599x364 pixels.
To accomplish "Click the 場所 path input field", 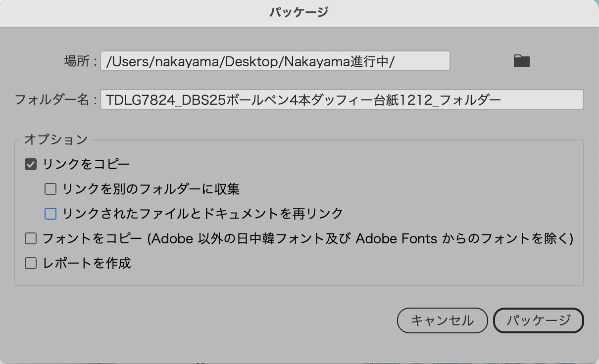I will tap(275, 61).
